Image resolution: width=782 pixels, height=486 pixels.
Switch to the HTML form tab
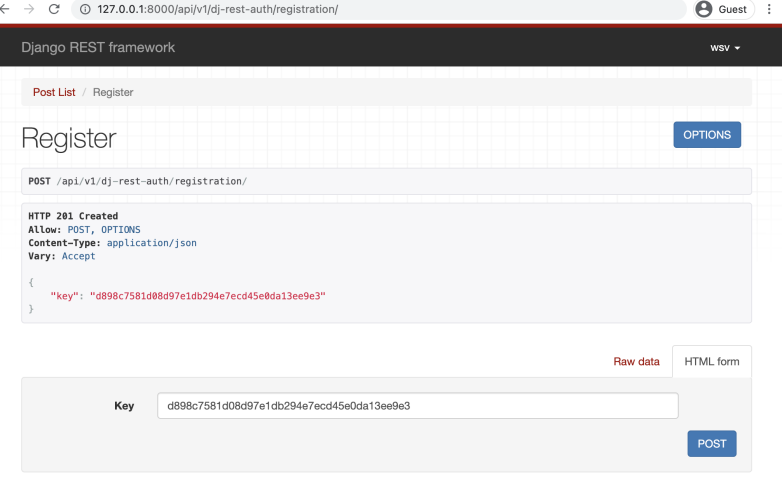click(x=712, y=361)
